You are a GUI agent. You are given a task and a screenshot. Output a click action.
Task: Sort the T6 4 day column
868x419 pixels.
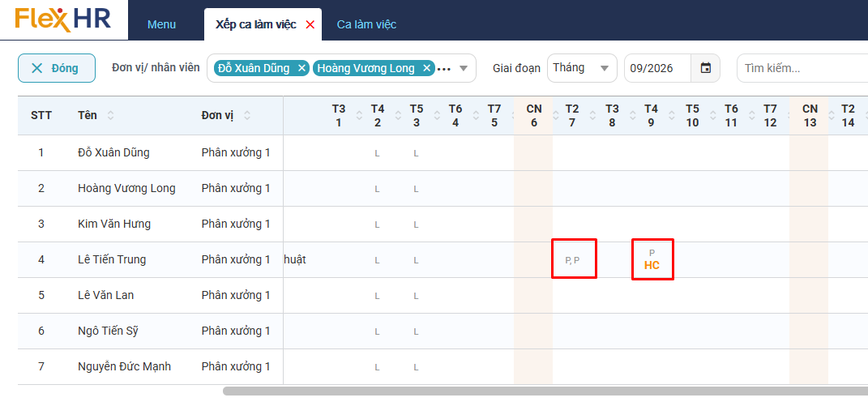point(476,116)
